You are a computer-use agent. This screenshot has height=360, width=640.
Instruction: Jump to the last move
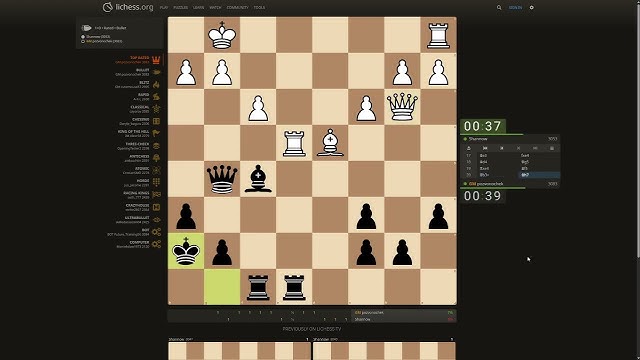[x=535, y=148]
